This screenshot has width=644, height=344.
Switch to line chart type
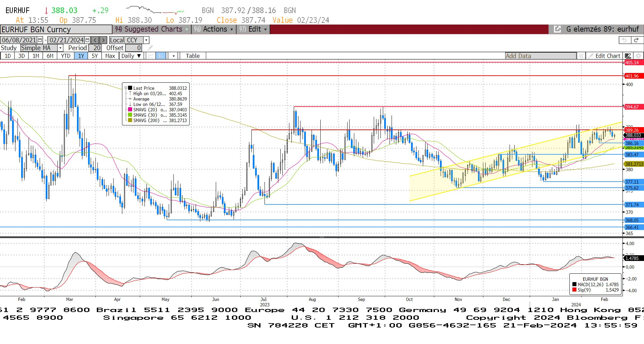tap(151, 56)
